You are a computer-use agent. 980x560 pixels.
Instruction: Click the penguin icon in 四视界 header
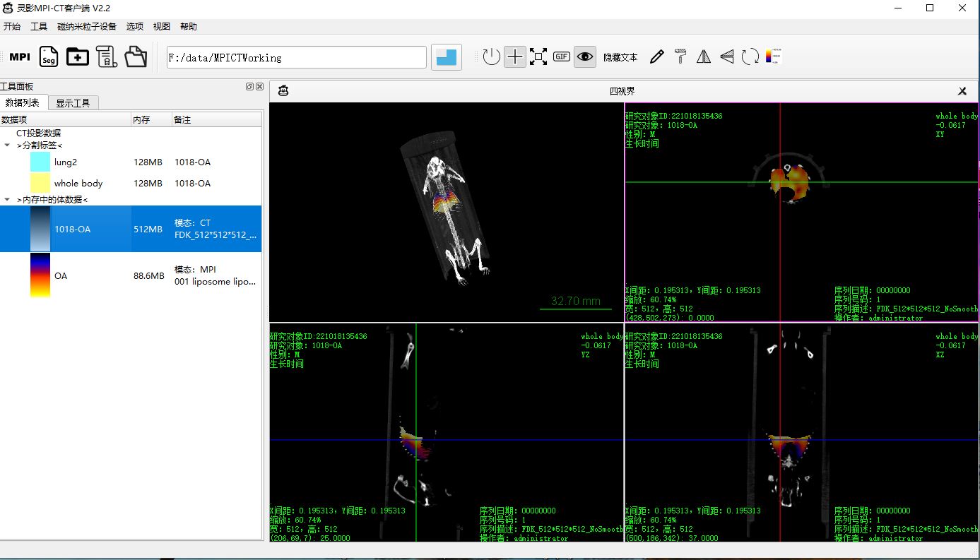[x=283, y=91]
